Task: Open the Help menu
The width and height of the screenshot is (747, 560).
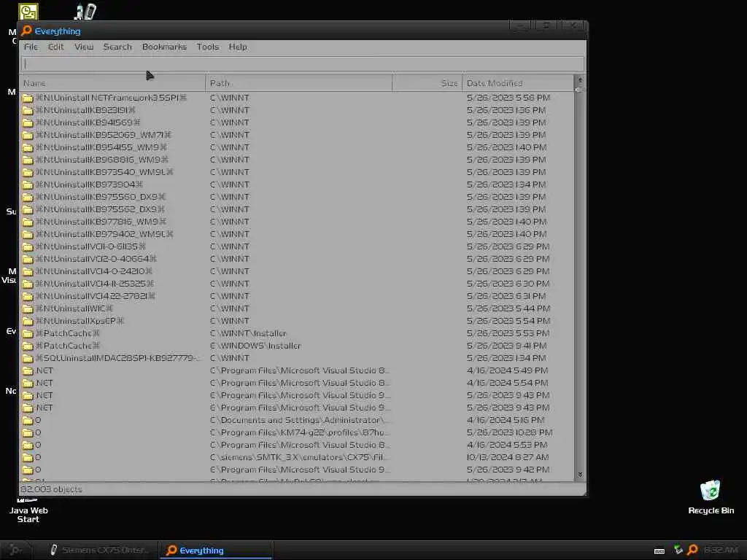Action: [x=238, y=47]
